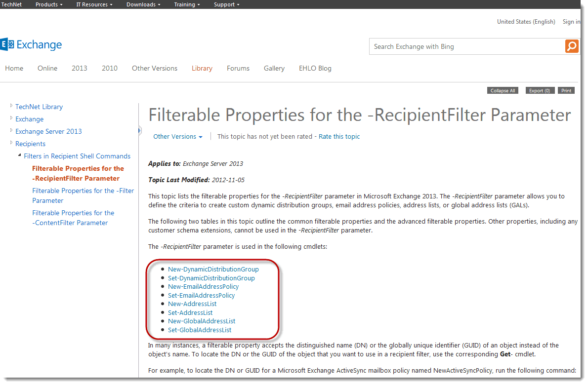The width and height of the screenshot is (588, 385).
Task: Open the Training dropdown menu
Action: [x=187, y=4]
